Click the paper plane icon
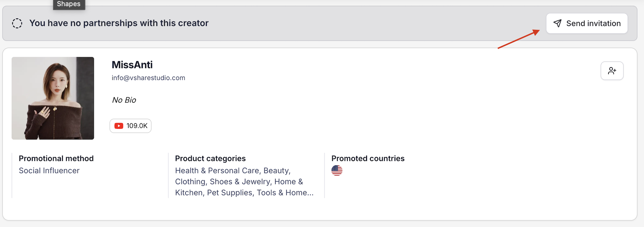 coord(557,23)
